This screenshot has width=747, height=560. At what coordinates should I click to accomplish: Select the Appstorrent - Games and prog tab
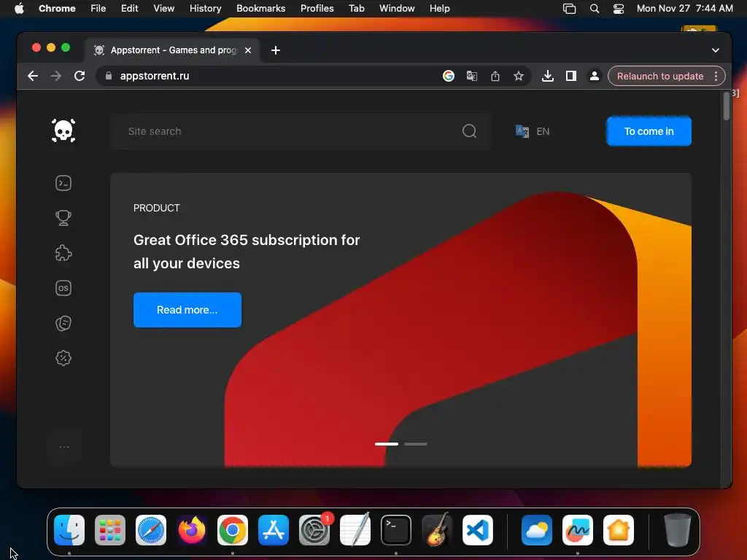point(172,50)
